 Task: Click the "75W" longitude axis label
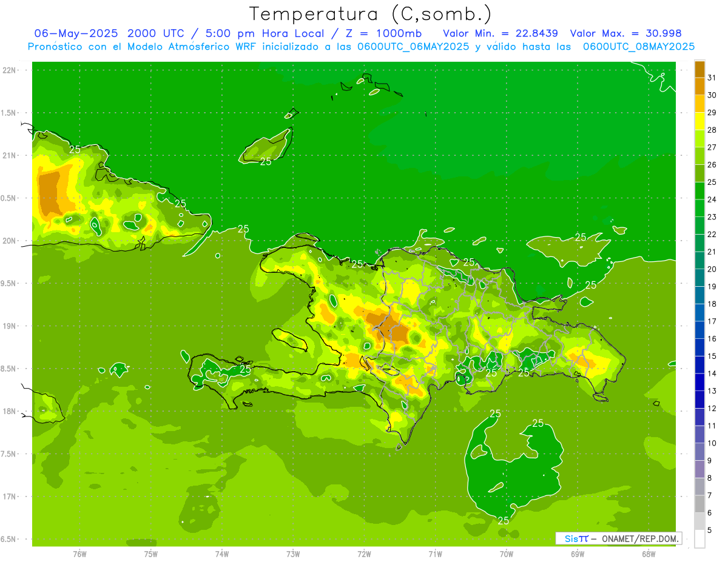pyautogui.click(x=151, y=554)
